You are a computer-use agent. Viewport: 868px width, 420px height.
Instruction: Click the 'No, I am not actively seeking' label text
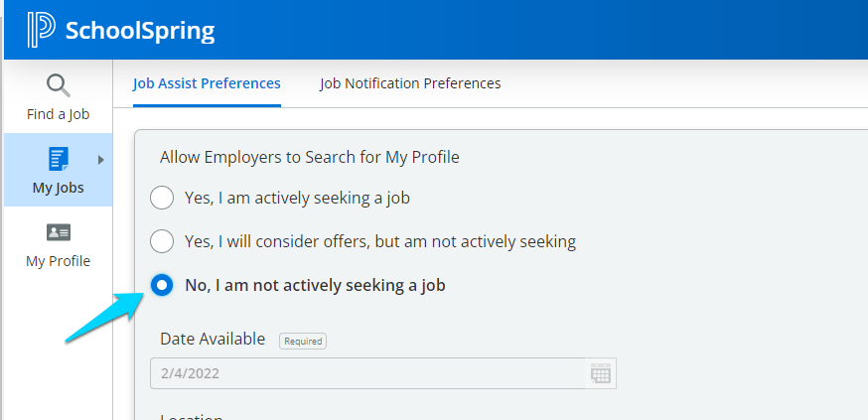tap(315, 286)
